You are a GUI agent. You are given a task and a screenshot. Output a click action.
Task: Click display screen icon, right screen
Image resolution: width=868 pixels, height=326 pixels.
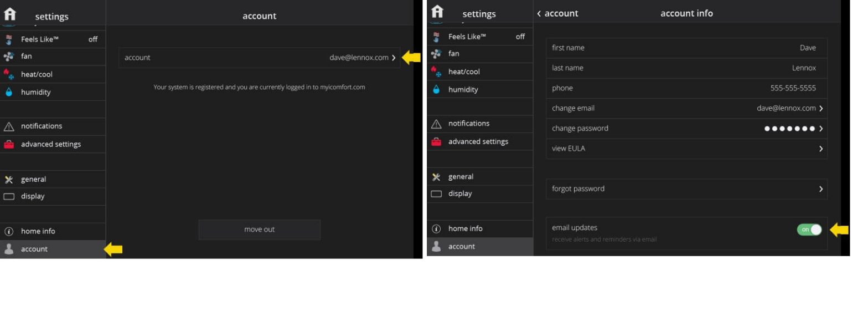(x=436, y=193)
